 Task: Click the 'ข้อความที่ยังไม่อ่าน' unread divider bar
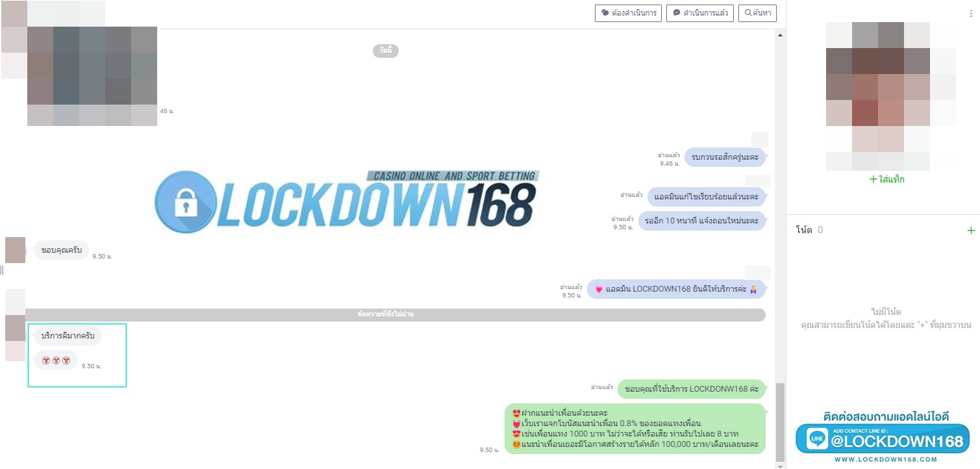tap(386, 314)
